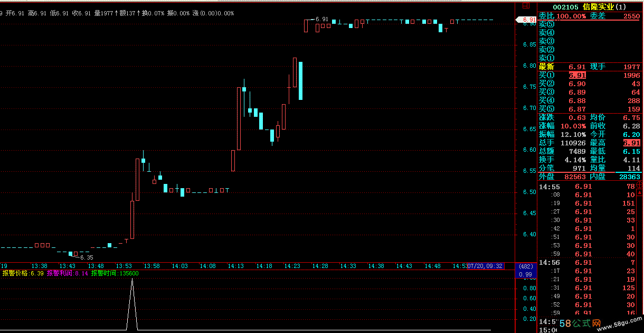Click the 6.60 price axis label
This screenshot has width=644, height=333.
[x=528, y=150]
